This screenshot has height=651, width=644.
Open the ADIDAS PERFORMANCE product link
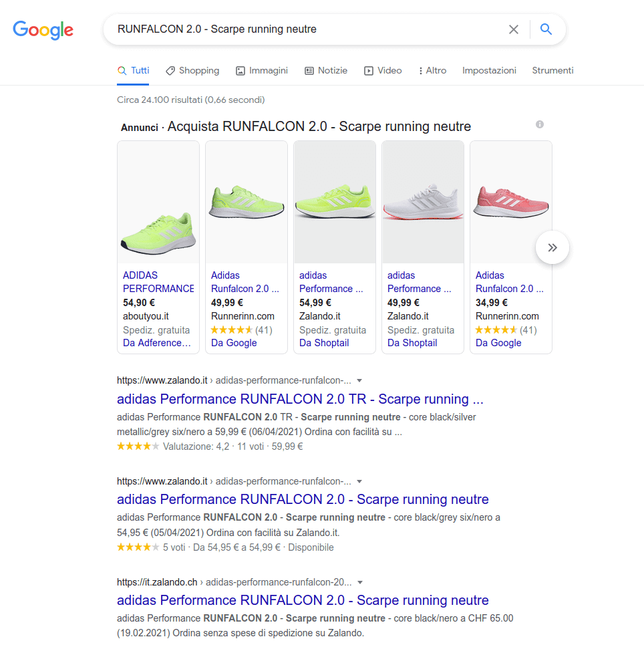point(158,282)
